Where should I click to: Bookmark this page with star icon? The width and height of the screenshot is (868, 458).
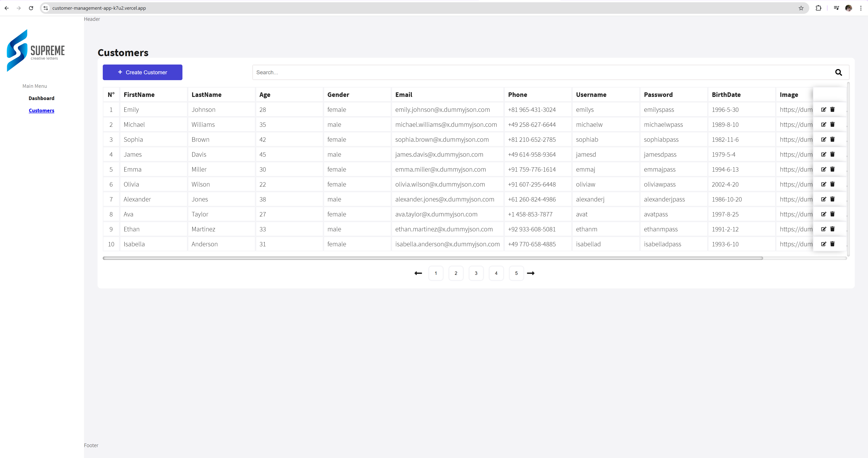[x=801, y=8]
